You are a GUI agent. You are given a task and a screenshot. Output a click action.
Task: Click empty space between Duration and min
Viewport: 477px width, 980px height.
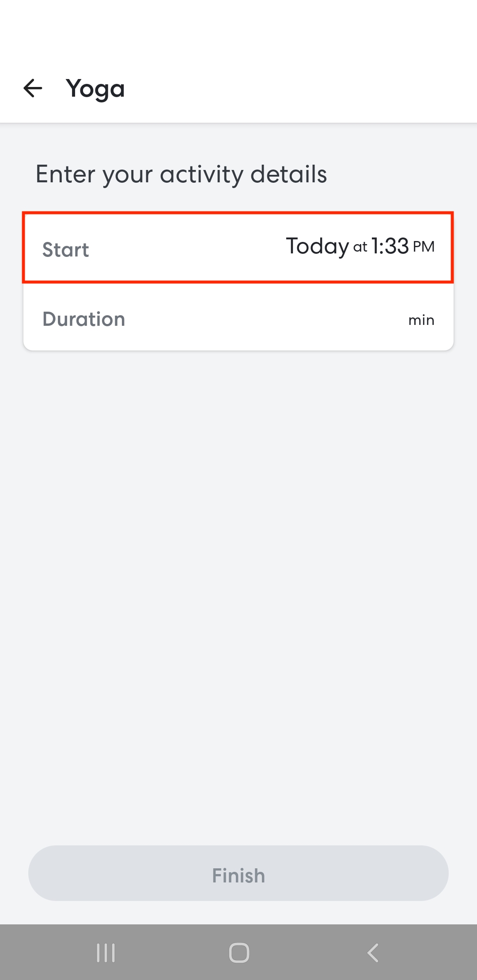pyautogui.click(x=265, y=319)
